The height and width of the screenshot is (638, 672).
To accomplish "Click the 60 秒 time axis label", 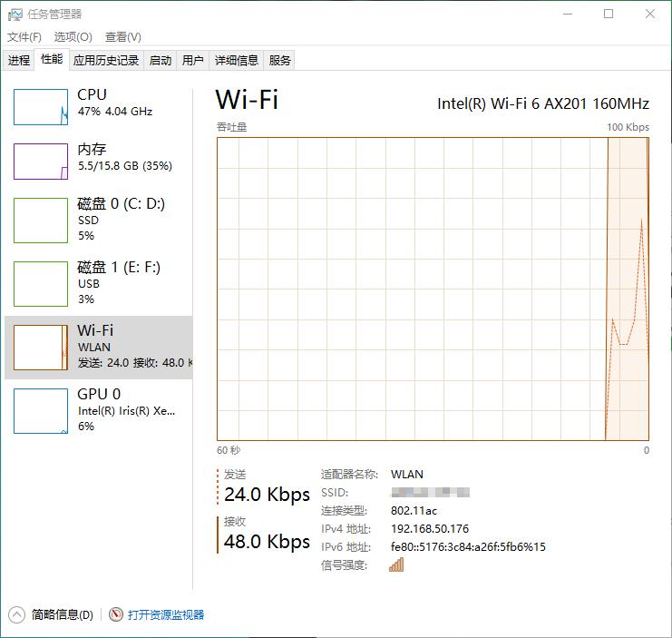I will pos(229,450).
